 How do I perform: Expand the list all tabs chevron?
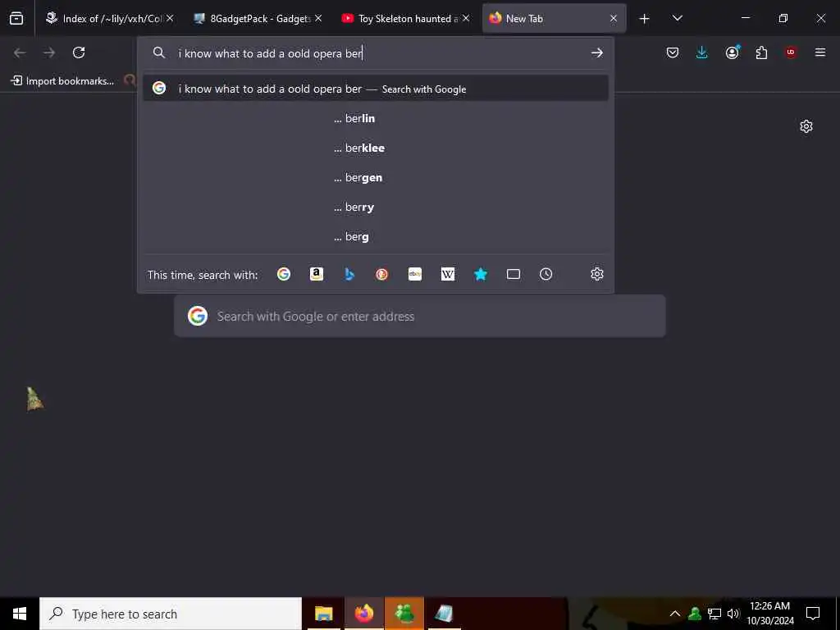pyautogui.click(x=677, y=18)
